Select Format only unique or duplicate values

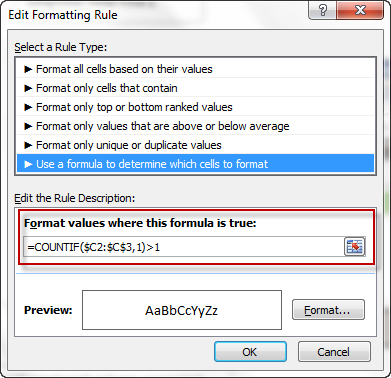[195, 145]
